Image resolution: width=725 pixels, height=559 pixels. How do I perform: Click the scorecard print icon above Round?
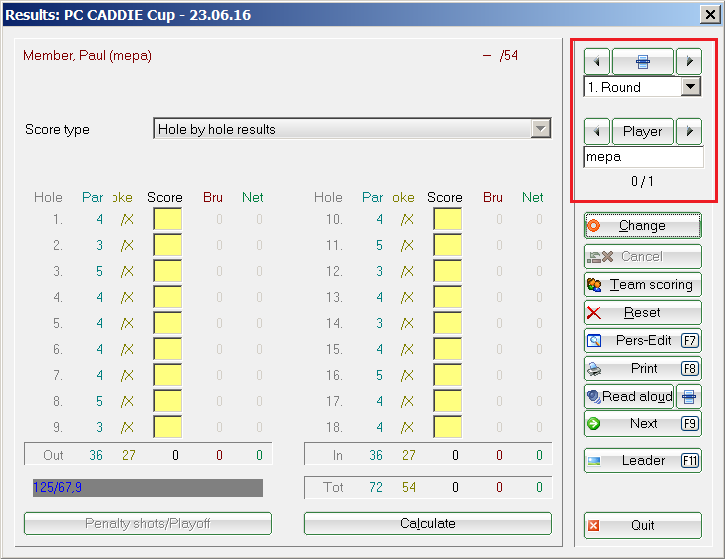click(643, 61)
